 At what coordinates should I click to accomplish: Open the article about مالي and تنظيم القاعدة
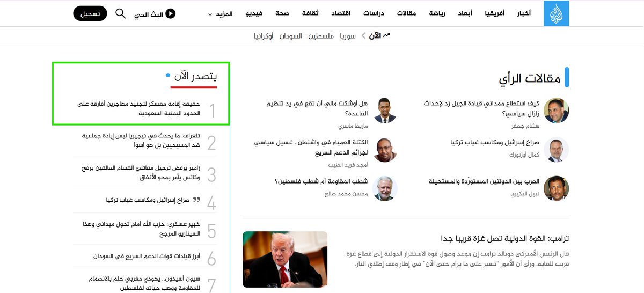click(x=317, y=108)
